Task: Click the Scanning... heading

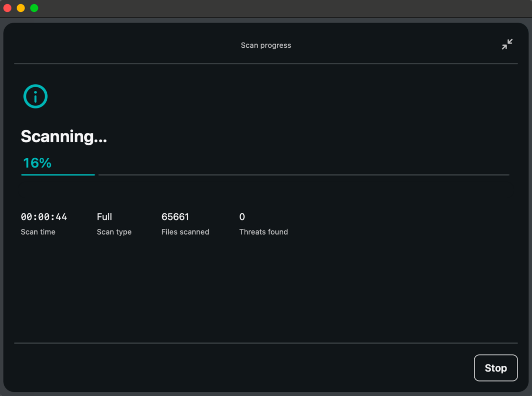Action: pos(64,136)
